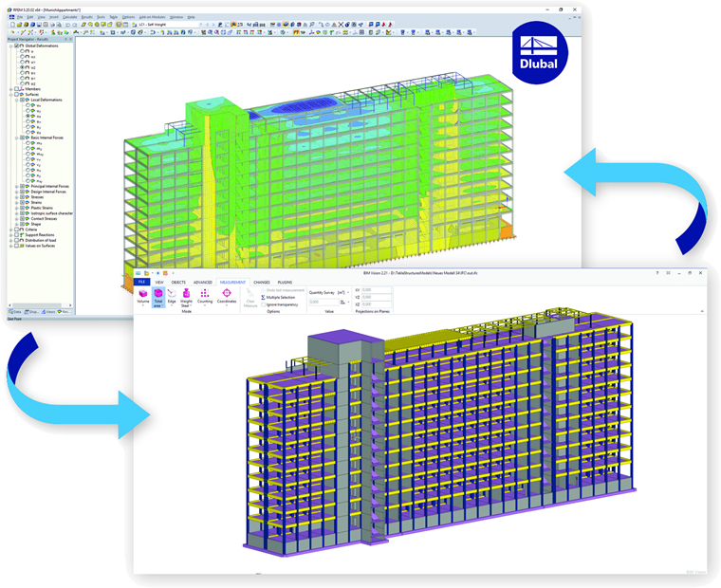Expand the Members tree node

pos(11,89)
